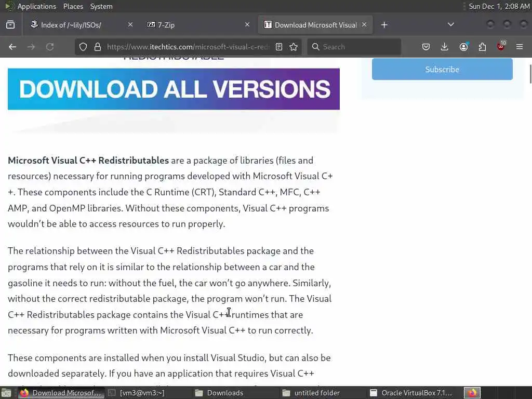Click show desktop icon in taskbar
Screen dimensions: 532x399
[6, 393]
